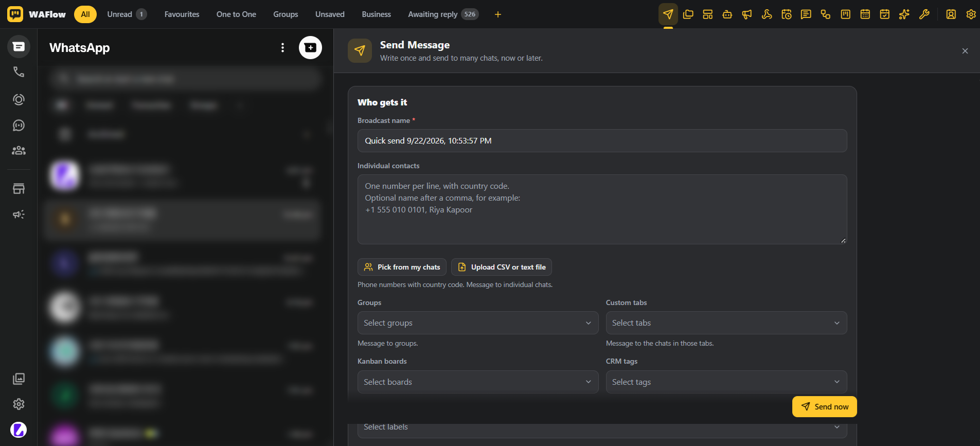This screenshot has width=980, height=446.
Task: Expand the Select groups dropdown
Action: pyautogui.click(x=478, y=323)
